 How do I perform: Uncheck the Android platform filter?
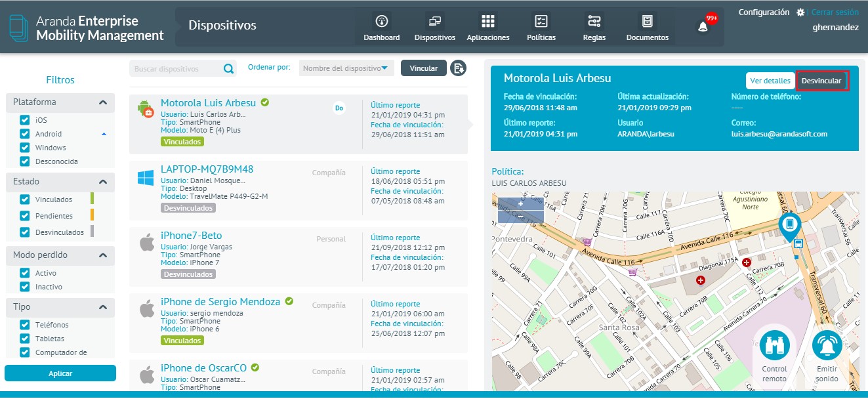point(25,134)
